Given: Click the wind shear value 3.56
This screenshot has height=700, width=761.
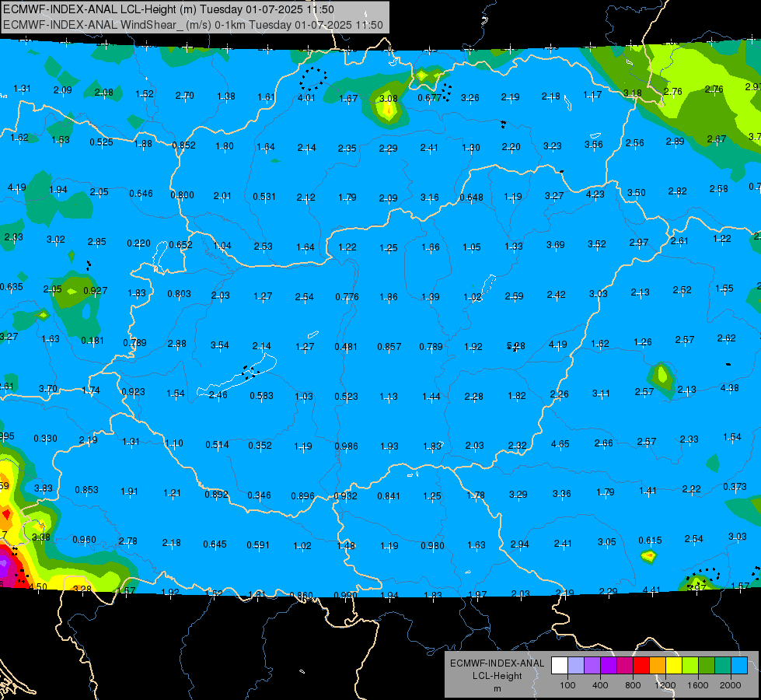Looking at the screenshot, I should pos(594,144).
